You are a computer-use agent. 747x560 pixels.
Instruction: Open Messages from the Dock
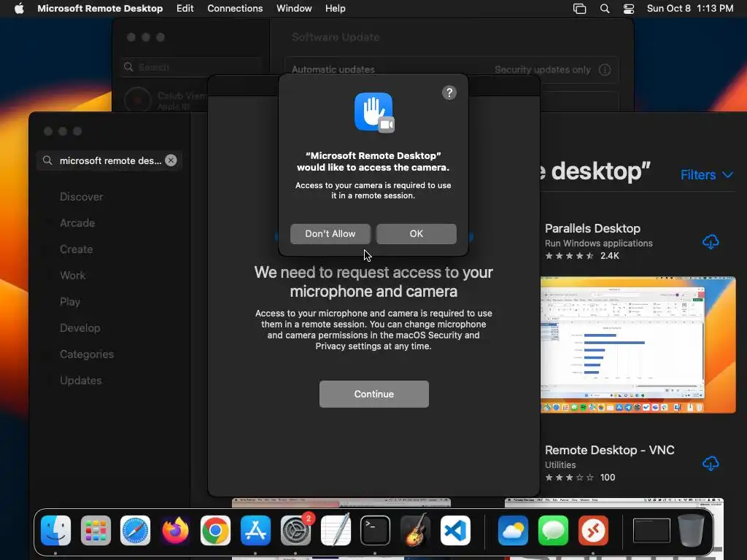click(x=553, y=530)
